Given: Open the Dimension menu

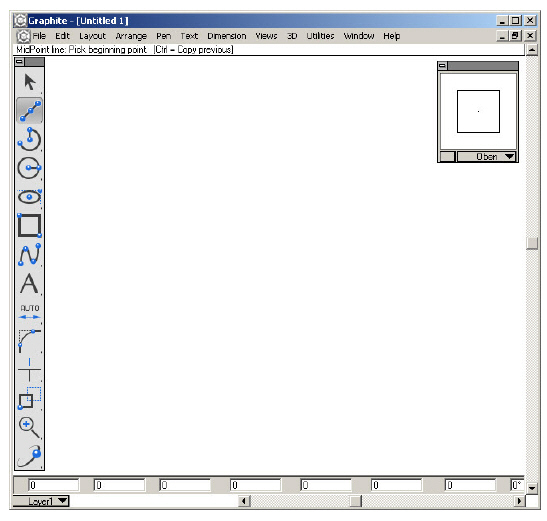Looking at the screenshot, I should 227,36.
